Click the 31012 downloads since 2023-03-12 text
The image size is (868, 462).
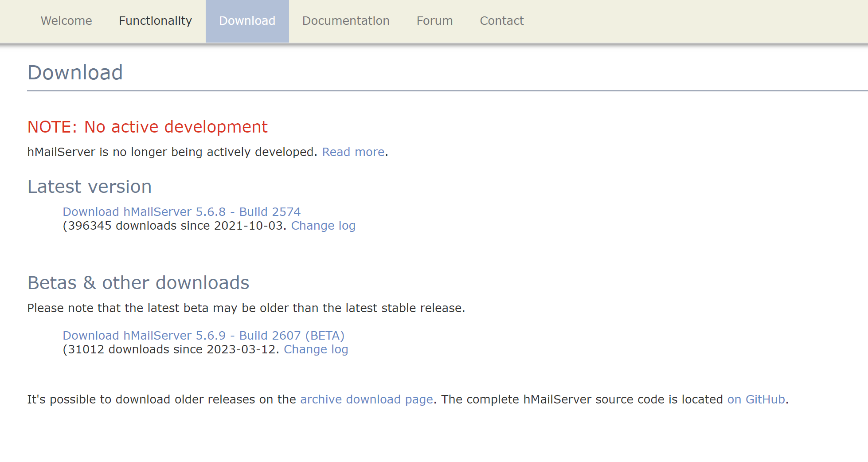click(172, 349)
